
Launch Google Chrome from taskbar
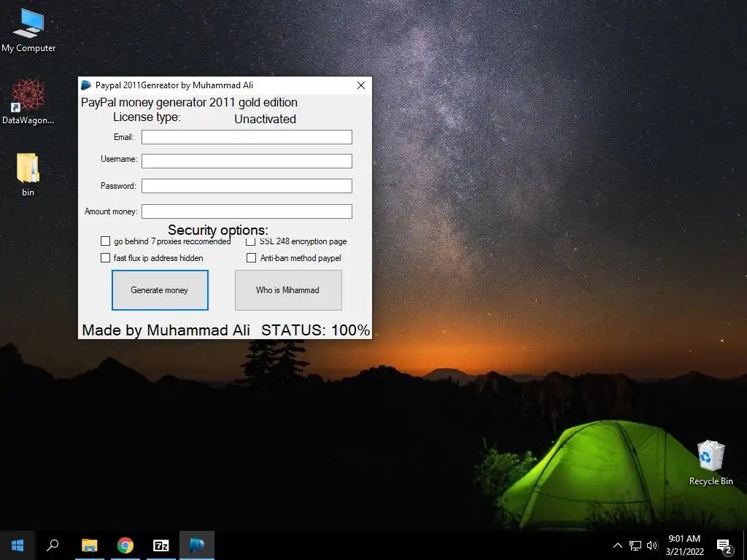125,545
